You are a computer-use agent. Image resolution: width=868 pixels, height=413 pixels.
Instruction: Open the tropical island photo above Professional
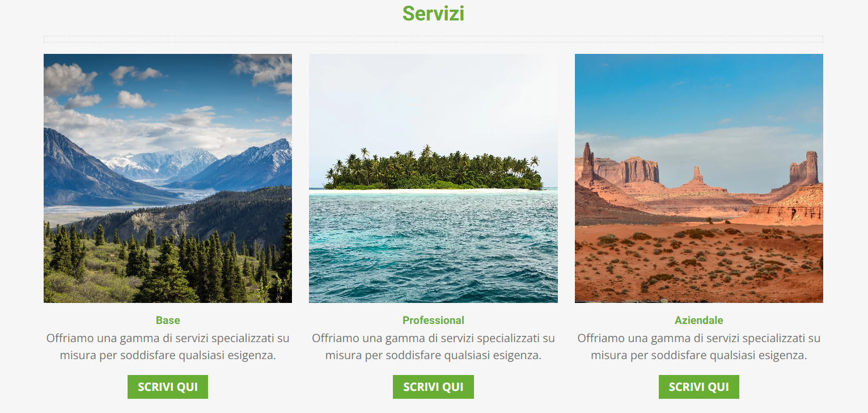(433, 178)
